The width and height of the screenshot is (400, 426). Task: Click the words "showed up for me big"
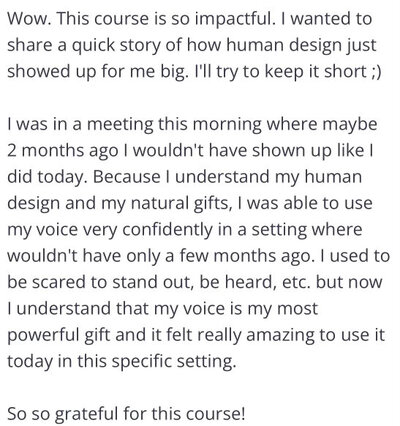[x=95, y=72]
